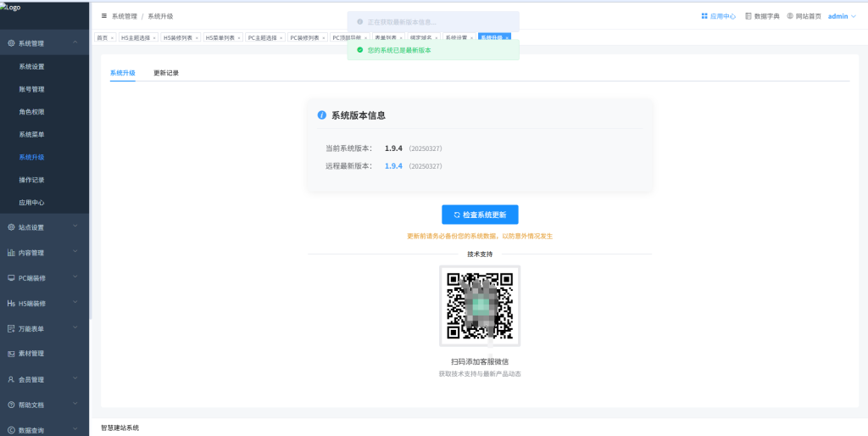The width and height of the screenshot is (868, 436).
Task: Open the 应用中心 grid icon link
Action: 719,16
